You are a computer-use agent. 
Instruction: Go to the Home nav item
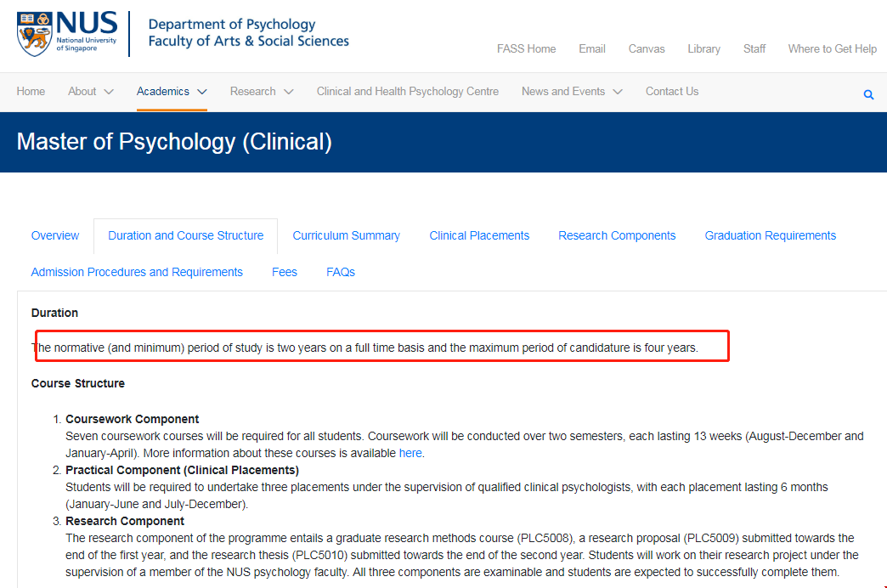tap(31, 92)
